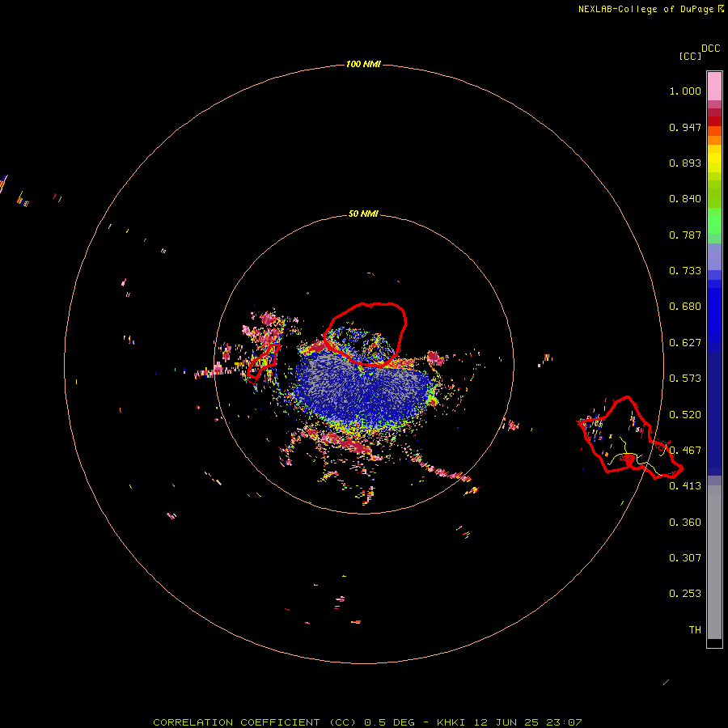Click the 0.947 scale value

coord(685,127)
